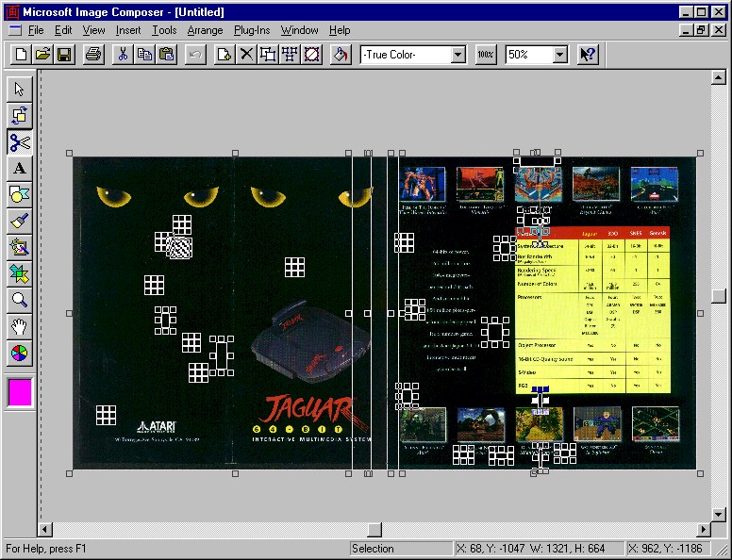Select the Zoom magnifier tool
The height and width of the screenshot is (560, 732).
19,301
